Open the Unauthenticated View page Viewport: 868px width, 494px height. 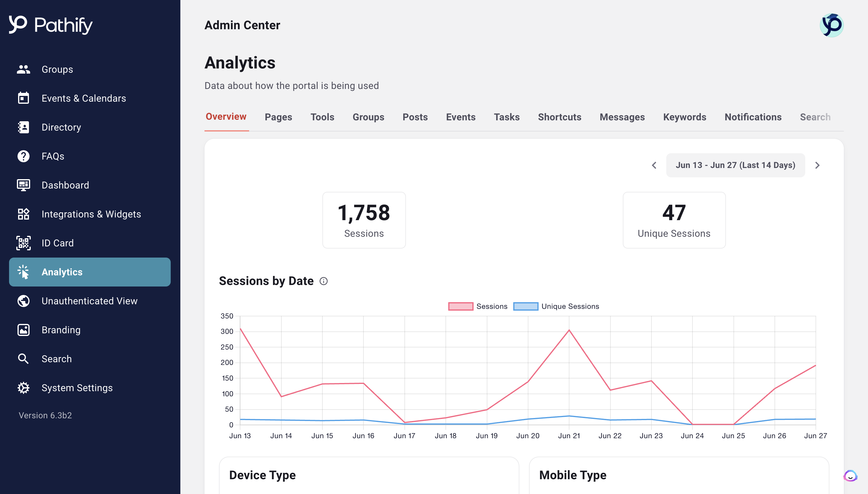click(90, 301)
